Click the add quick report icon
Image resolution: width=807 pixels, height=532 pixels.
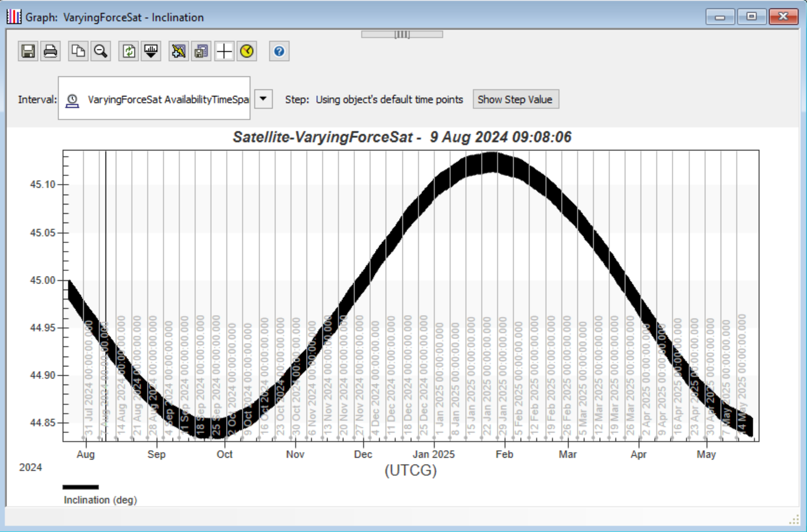[x=179, y=51]
